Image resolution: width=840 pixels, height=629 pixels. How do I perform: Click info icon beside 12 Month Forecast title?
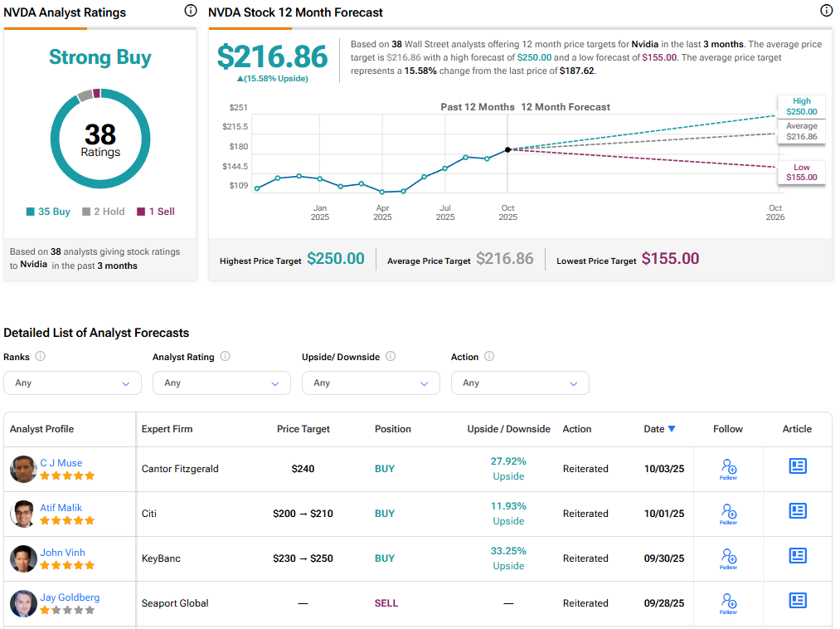click(x=826, y=11)
